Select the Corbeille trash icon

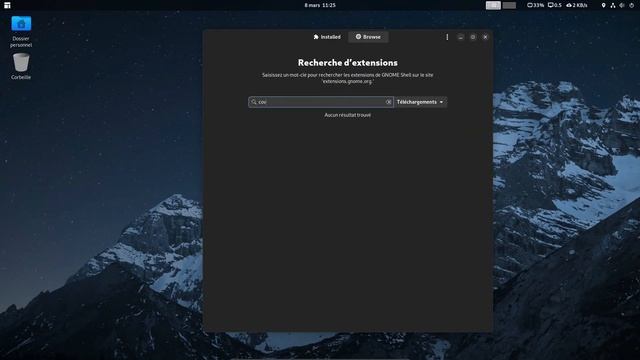pos(21,66)
